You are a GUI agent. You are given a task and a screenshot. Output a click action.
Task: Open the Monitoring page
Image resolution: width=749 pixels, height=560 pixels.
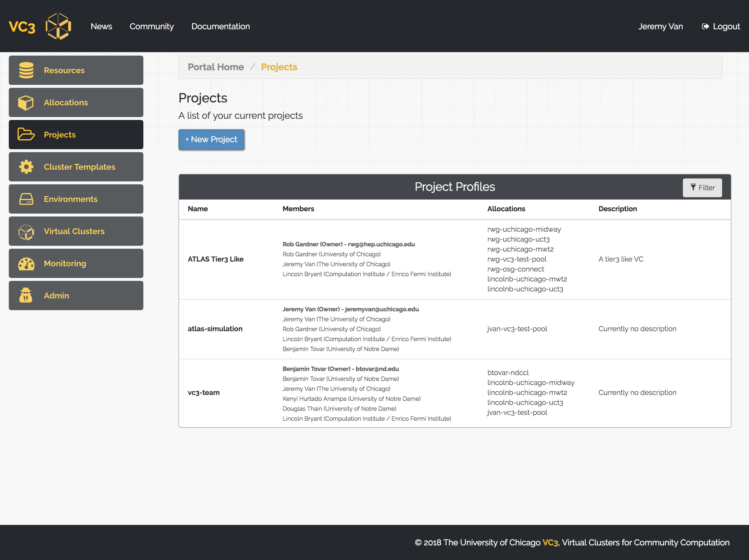coord(76,263)
